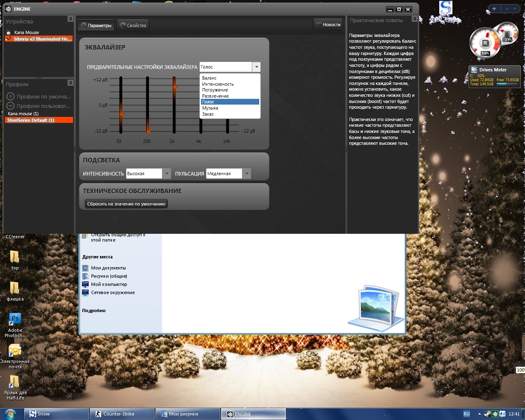
Task: Click the 1k equalizer slider handle
Action: pyautogui.click(x=175, y=87)
